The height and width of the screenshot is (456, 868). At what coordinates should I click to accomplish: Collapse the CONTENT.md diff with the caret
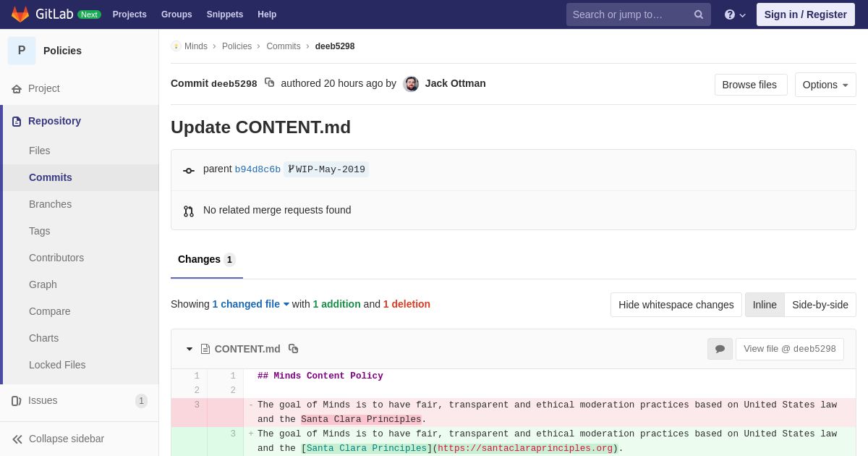pyautogui.click(x=190, y=349)
